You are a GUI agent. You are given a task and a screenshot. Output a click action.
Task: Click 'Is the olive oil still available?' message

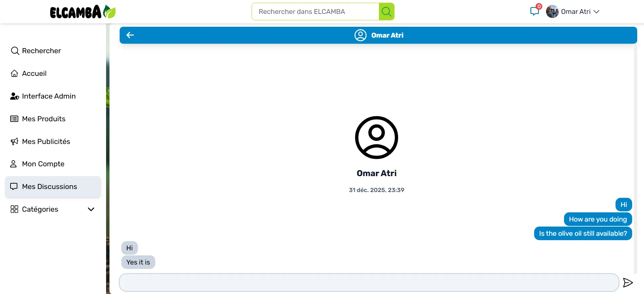coord(583,233)
